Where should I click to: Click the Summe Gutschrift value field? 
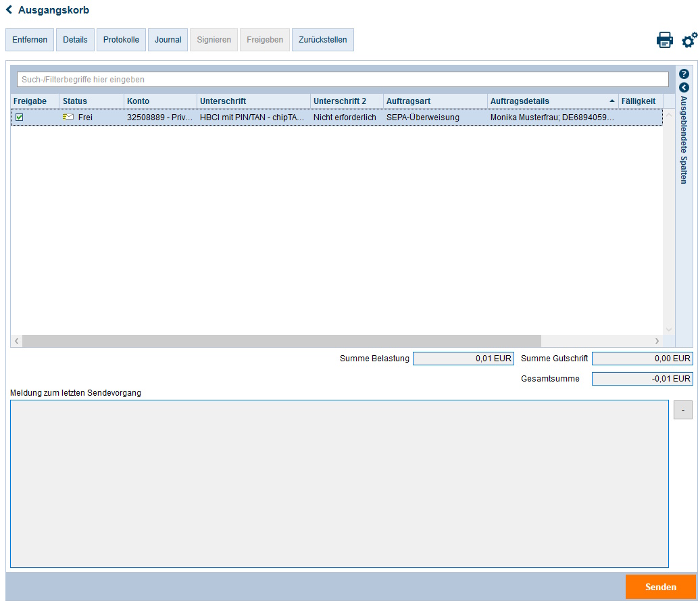(643, 359)
